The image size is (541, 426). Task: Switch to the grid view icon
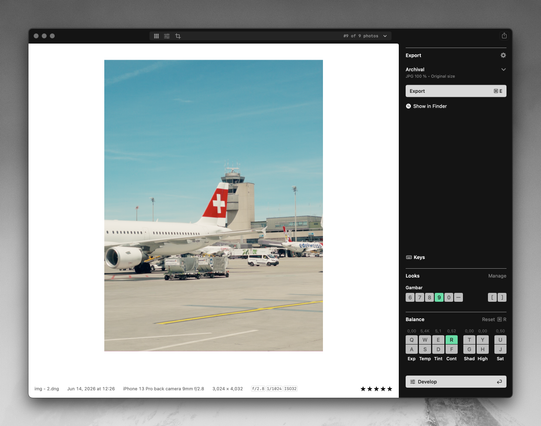tap(156, 36)
